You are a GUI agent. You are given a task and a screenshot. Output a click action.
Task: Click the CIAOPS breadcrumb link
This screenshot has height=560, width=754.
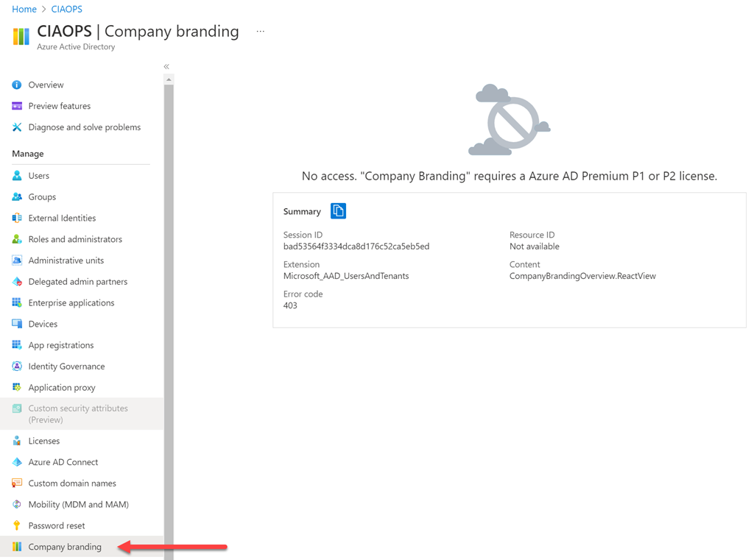(x=66, y=9)
